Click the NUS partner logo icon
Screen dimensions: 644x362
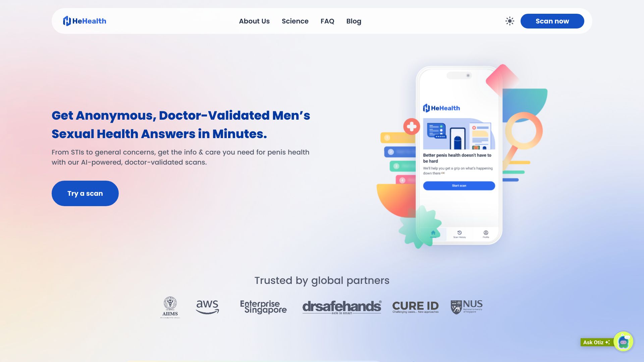[466, 307]
